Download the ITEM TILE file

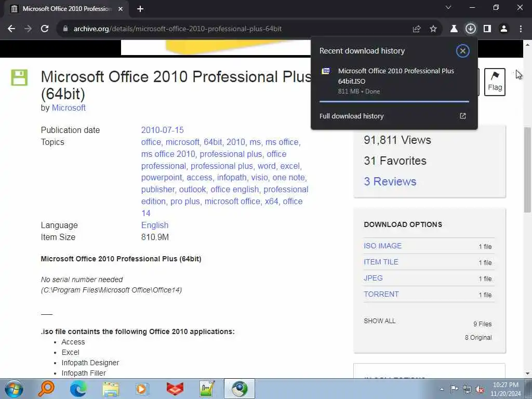point(381,262)
